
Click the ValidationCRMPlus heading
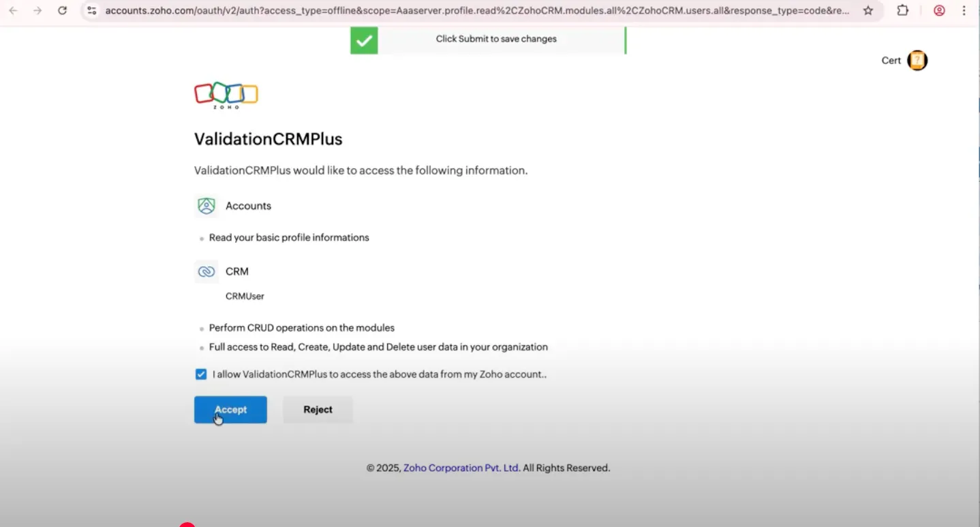pyautogui.click(x=269, y=139)
